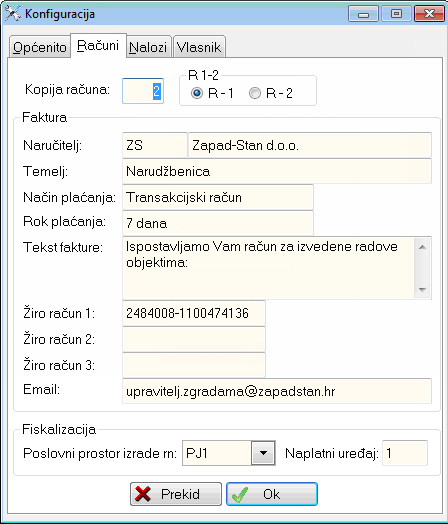Screen dimensions: 448x524
Task: Click the Rok plaćanja field
Action: 218,223
